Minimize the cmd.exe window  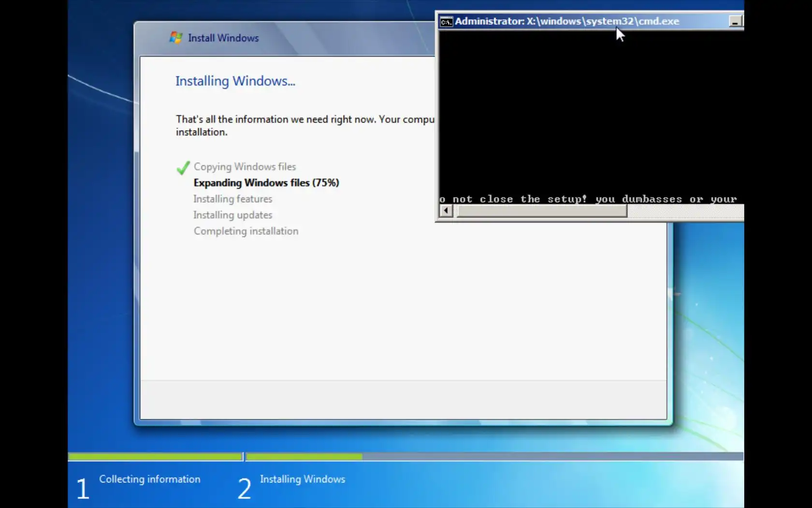pos(735,21)
